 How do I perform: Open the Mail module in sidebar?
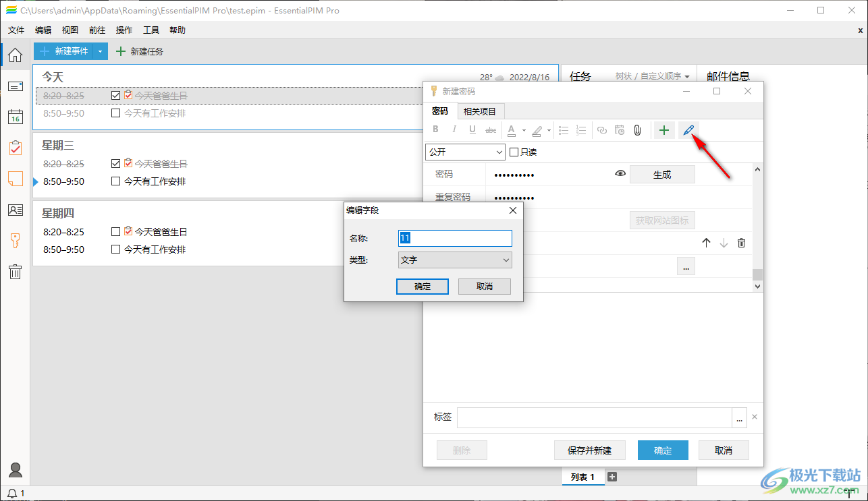click(x=15, y=86)
